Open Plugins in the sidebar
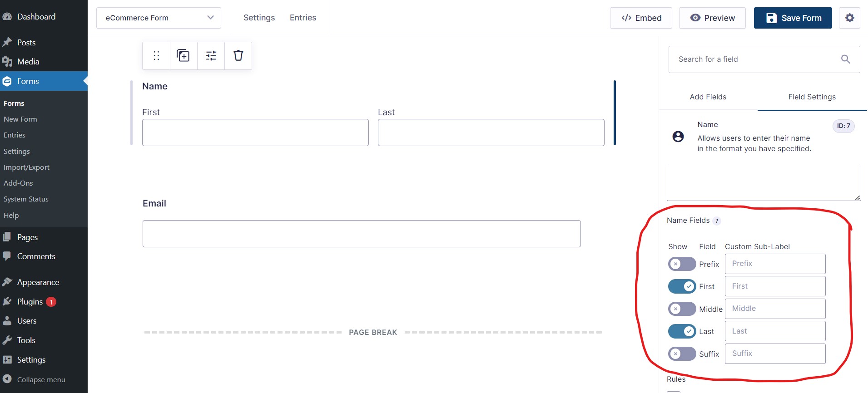This screenshot has width=868, height=393. click(x=30, y=302)
